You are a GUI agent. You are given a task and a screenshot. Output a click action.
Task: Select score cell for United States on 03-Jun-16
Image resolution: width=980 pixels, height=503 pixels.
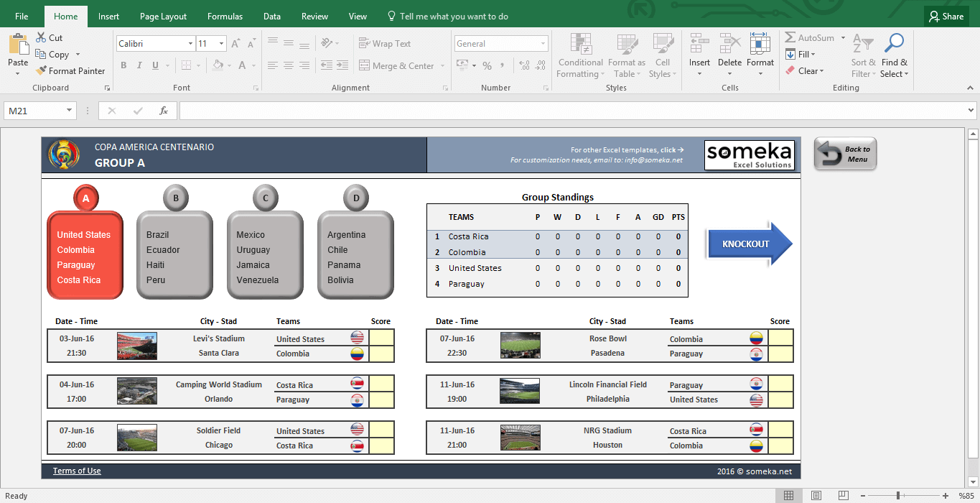coord(381,338)
